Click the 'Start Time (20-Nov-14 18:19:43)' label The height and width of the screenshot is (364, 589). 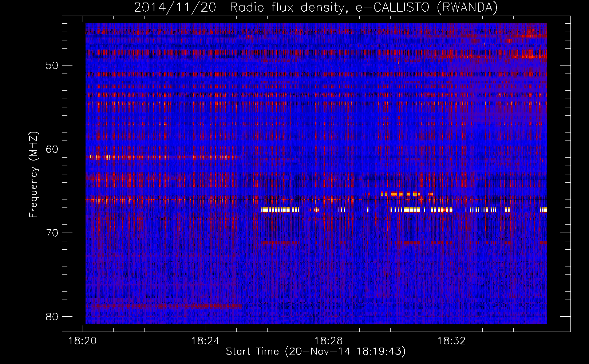(x=316, y=352)
